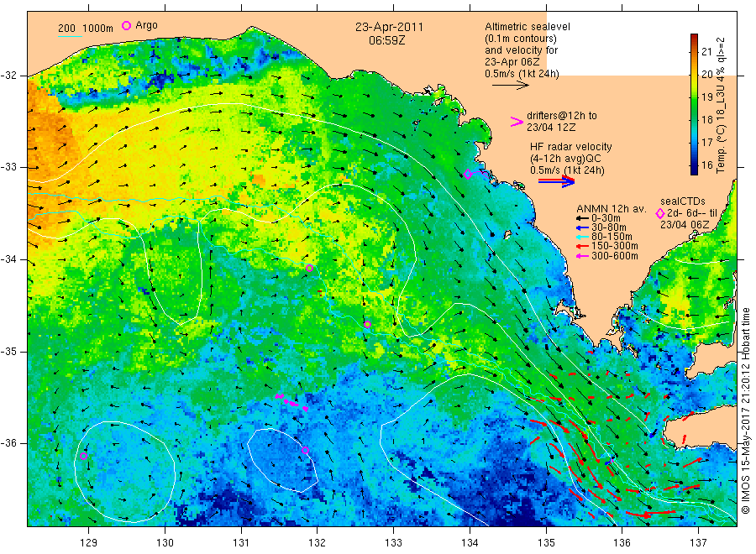This screenshot has width=756, height=554.
Task: Click longitude axis label 133
Action: (393, 543)
